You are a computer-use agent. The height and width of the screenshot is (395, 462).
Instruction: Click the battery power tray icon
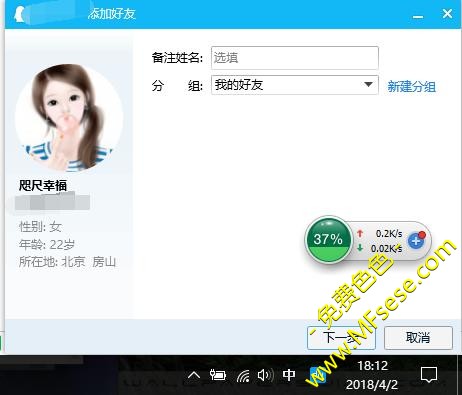click(218, 376)
